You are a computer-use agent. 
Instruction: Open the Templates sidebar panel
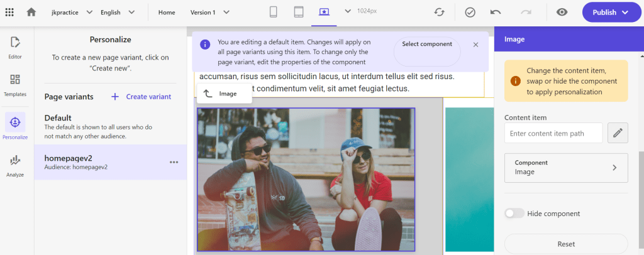click(x=15, y=84)
